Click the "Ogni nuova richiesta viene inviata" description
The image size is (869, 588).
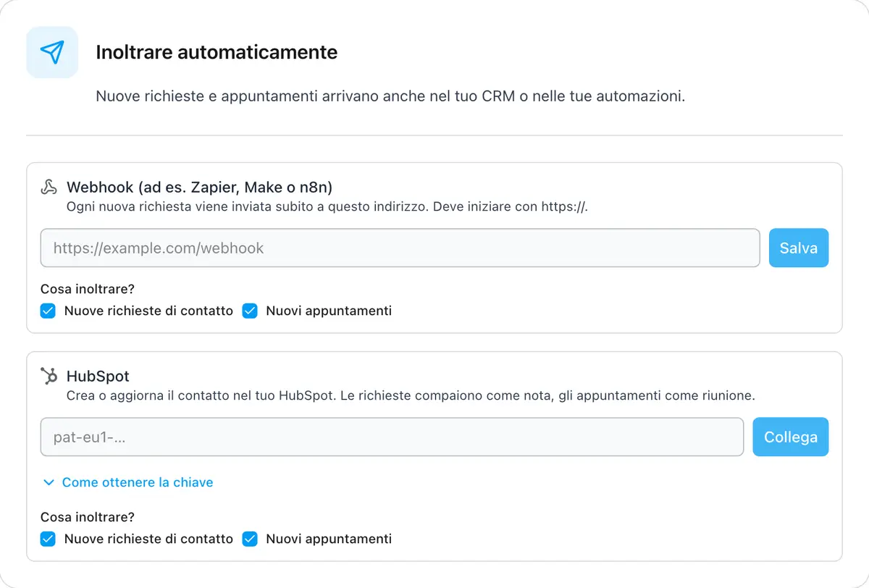[x=327, y=207]
